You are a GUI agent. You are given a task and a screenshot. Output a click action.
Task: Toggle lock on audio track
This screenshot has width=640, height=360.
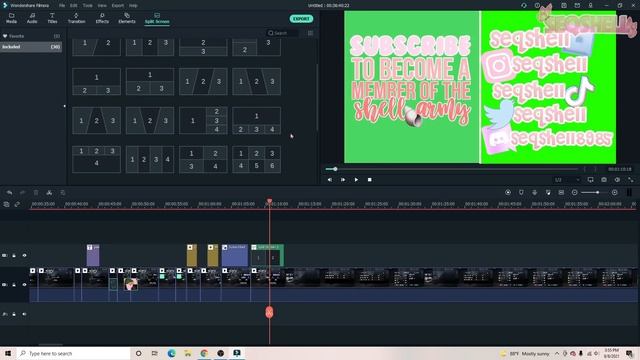point(14,314)
